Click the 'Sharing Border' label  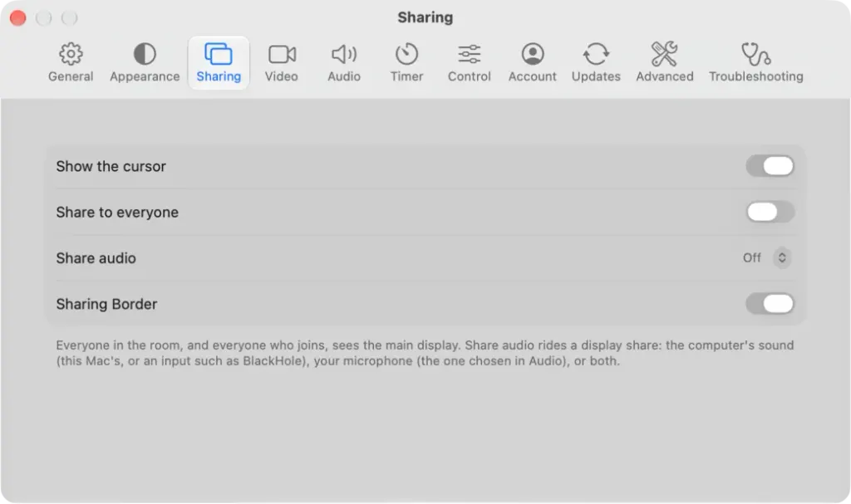(x=107, y=304)
